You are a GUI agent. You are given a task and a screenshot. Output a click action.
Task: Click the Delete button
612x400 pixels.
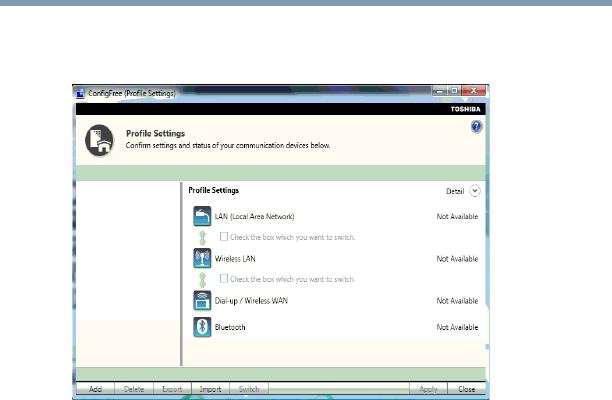point(134,389)
